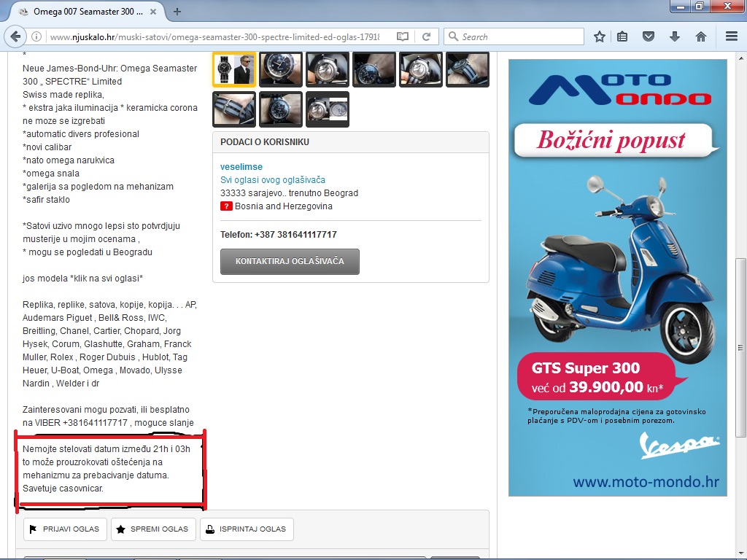The height and width of the screenshot is (560, 747).
Task: Reload the page with the refresh icon
Action: tap(426, 36)
